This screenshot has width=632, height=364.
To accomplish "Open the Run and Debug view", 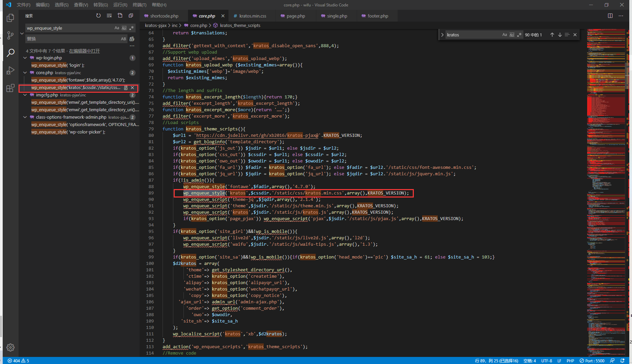I will coord(10,70).
